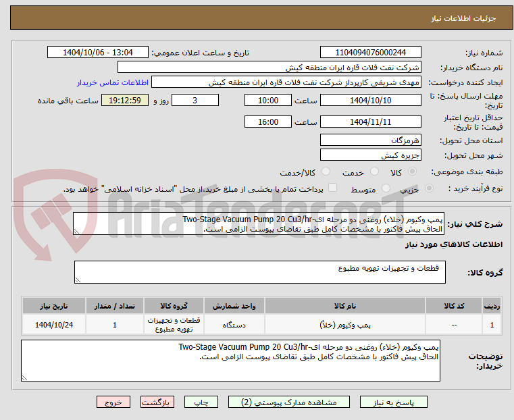The image size is (514, 420).
Task: Click the گروه کالا table column header
Action: coord(174,306)
